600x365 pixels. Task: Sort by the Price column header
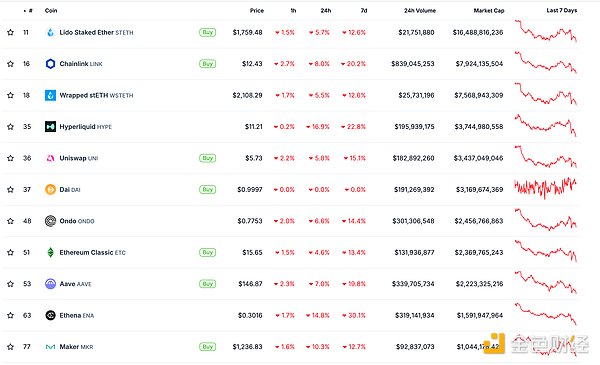click(x=257, y=11)
